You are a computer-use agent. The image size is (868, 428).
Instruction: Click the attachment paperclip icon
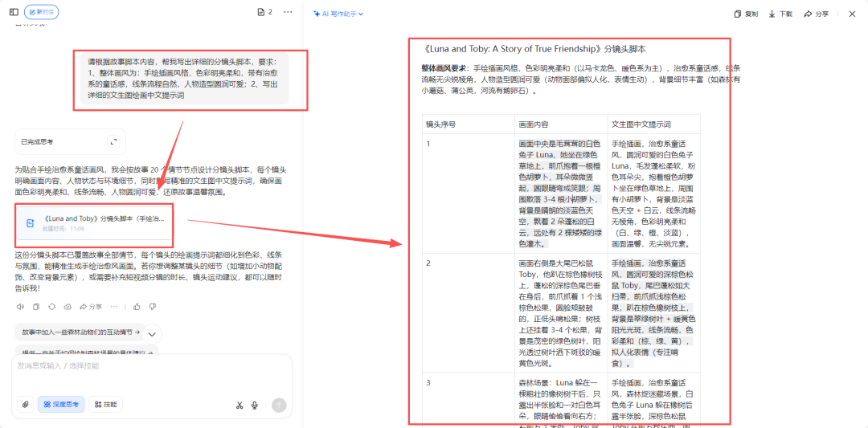(26, 405)
